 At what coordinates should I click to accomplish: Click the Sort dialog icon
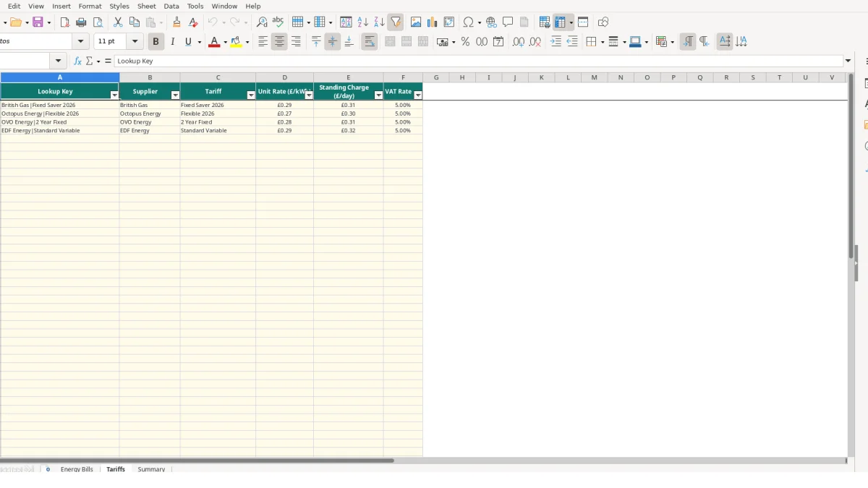pyautogui.click(x=346, y=22)
